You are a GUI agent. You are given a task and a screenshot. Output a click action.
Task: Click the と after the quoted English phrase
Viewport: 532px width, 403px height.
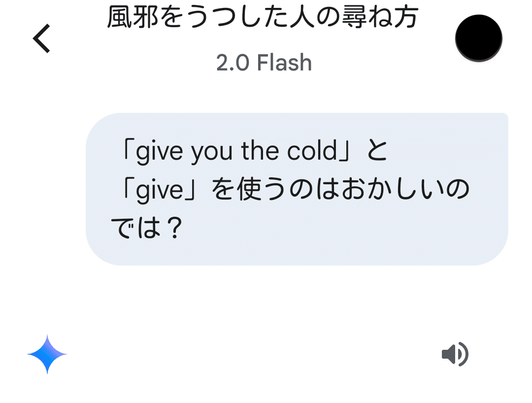click(x=377, y=150)
